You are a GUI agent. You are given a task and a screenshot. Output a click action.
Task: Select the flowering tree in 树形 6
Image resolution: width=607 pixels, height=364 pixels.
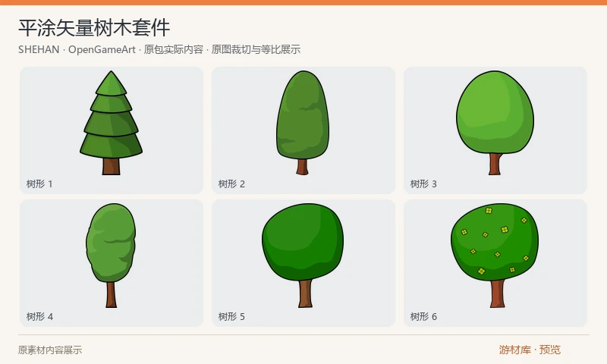(x=495, y=256)
